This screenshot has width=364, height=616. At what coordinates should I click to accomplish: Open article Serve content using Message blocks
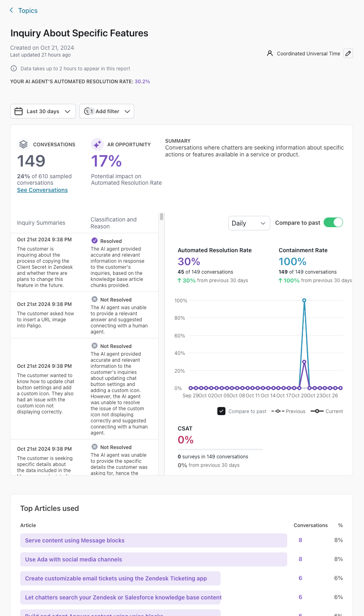pos(75,540)
